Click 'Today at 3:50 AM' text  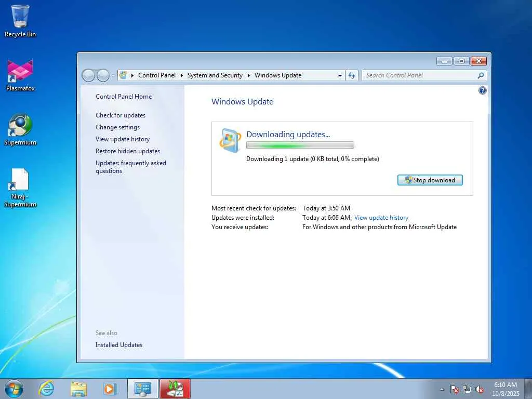coord(326,208)
